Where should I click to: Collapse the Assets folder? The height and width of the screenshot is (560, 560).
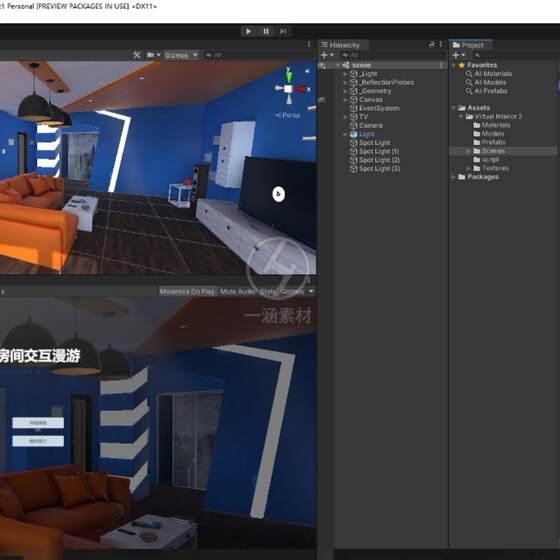[454, 108]
